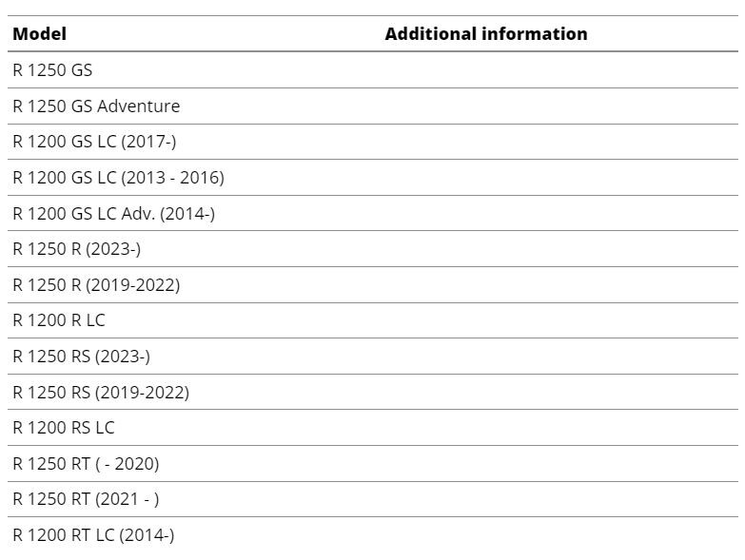Click the Additional information column header

click(x=486, y=33)
